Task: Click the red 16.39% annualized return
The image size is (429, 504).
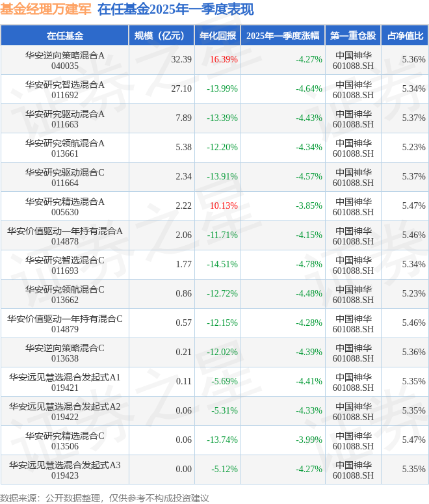Action: point(224,59)
